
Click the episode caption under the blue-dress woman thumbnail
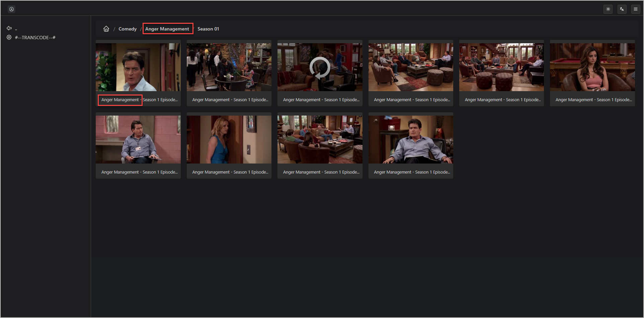tap(230, 172)
